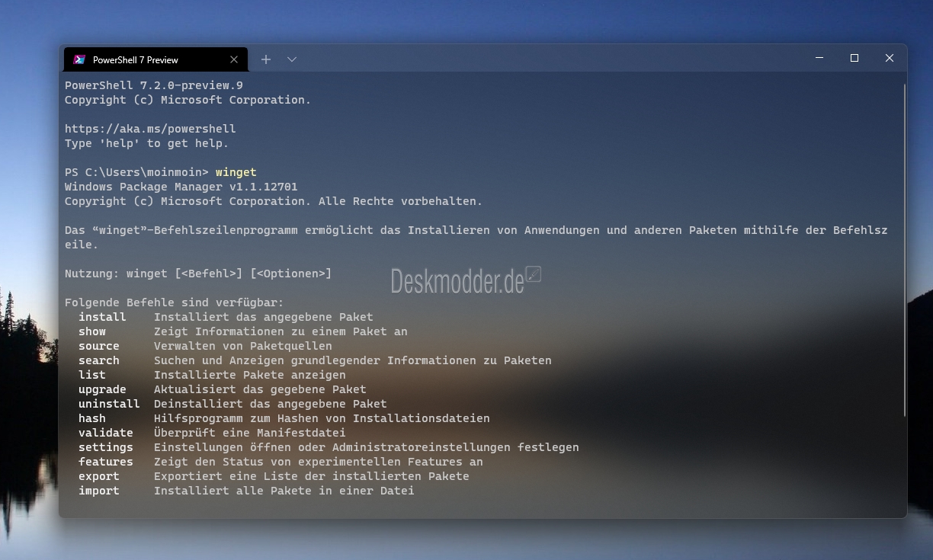Click 'Folgende Befehle sind verfügbar:' heading
Image resolution: width=933 pixels, height=560 pixels.
coord(175,302)
